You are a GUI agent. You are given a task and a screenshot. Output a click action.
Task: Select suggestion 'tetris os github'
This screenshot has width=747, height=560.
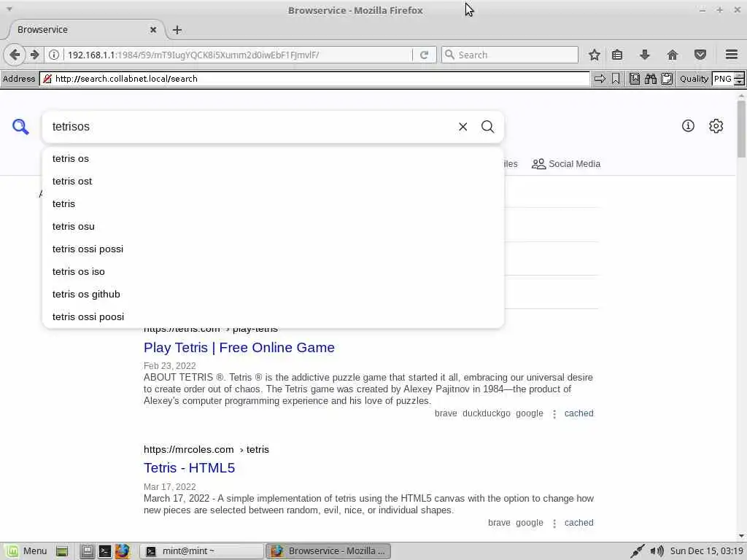[x=273, y=295]
